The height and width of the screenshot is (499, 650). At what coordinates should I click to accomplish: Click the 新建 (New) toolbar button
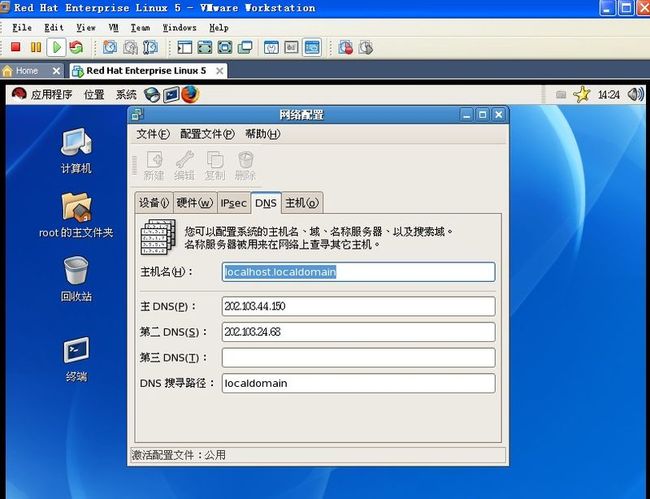(154, 165)
